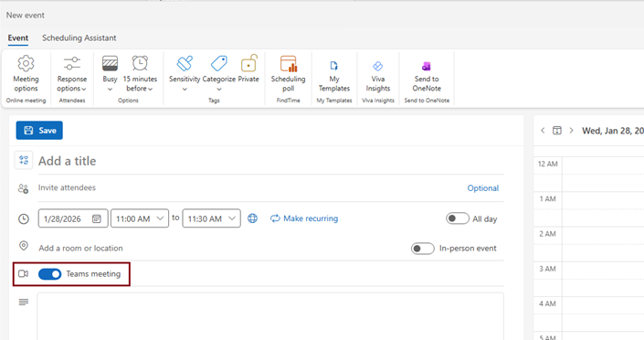Toggle the In-person event switch
Viewport: 644px width, 340px height.
coord(423,249)
